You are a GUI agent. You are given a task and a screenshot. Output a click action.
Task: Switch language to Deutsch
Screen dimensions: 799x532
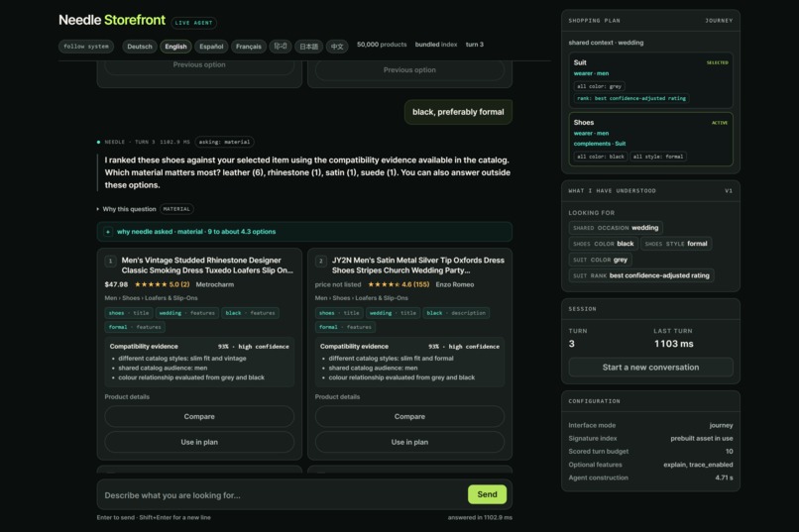click(x=140, y=47)
